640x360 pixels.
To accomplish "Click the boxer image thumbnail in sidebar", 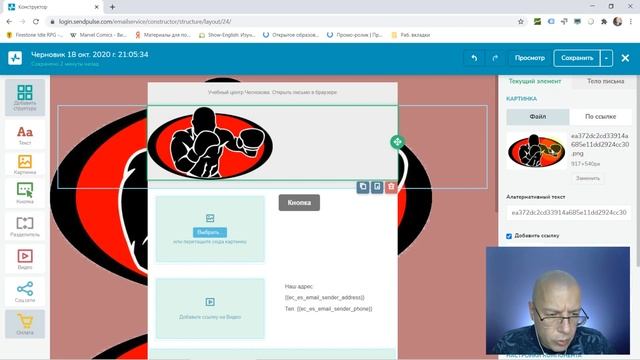I will pos(536,151).
